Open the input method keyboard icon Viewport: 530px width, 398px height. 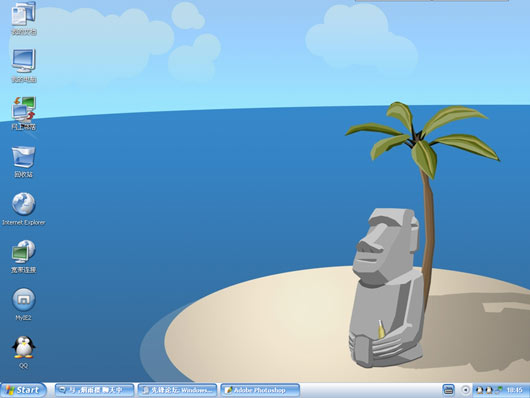449,390
